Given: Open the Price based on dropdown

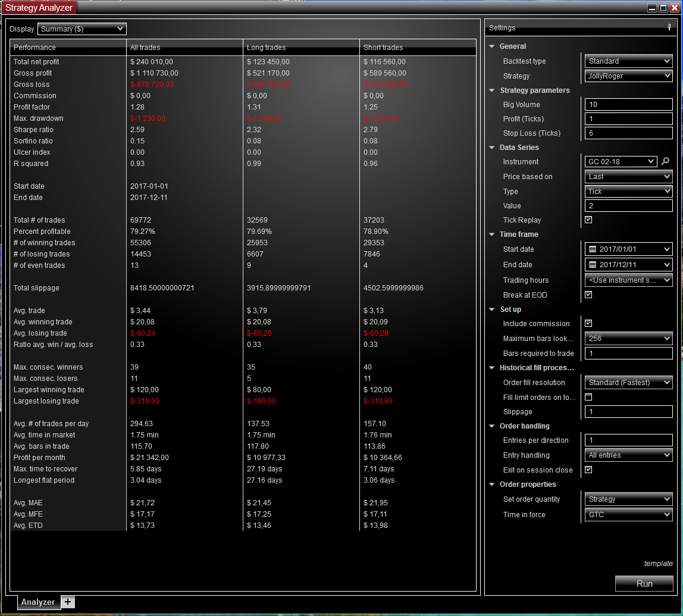Looking at the screenshot, I should (628, 176).
